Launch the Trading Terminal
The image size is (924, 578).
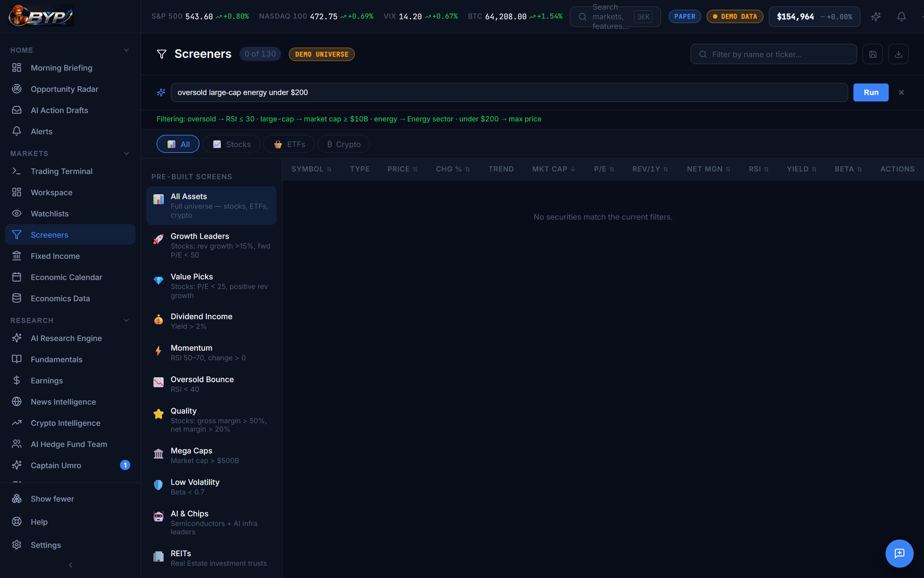tap(70, 171)
